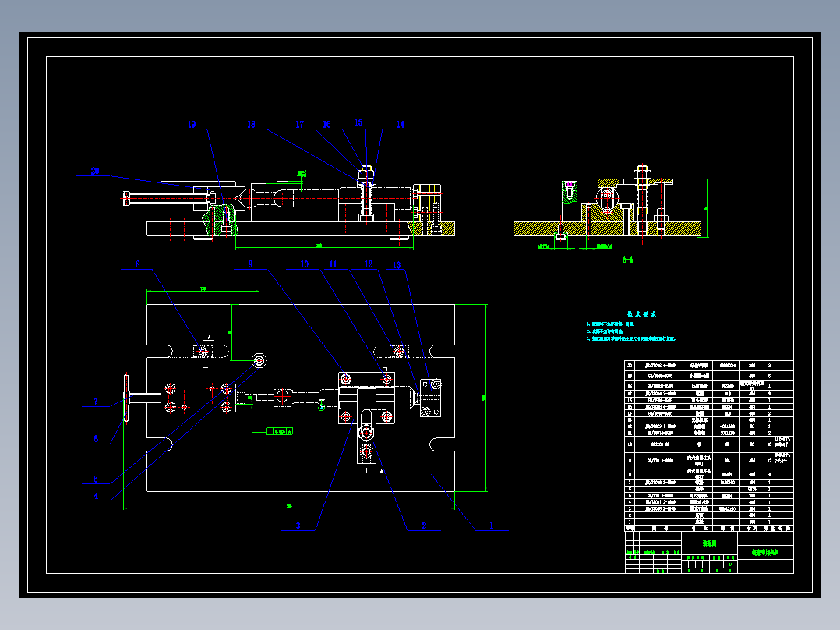Click part number 1 leader label
The height and width of the screenshot is (630, 840).
pos(491,526)
